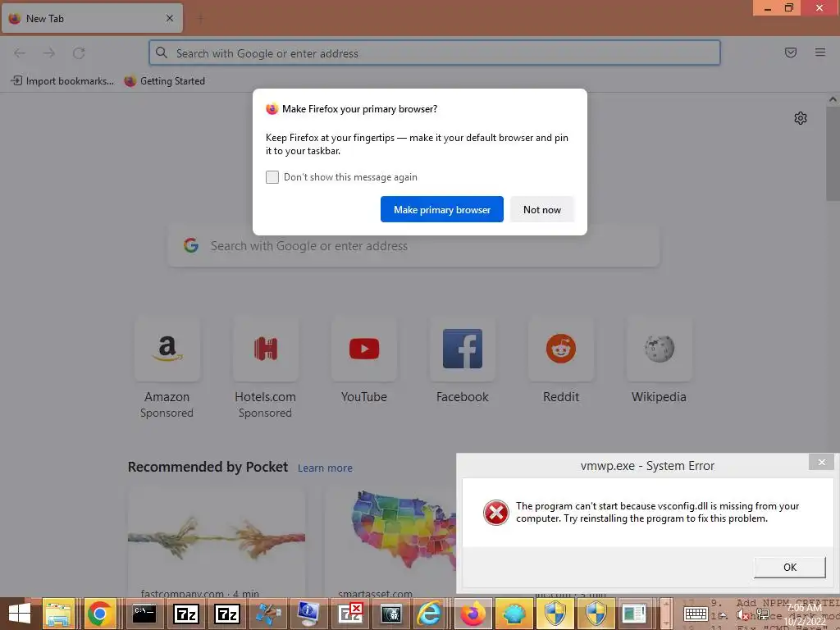
Task: Open the 7-Zip icon with red X
Action: tap(350, 614)
